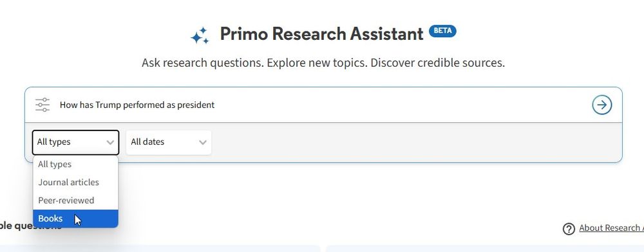Select the All types option in list
This screenshot has height=252, width=644.
tap(75, 165)
